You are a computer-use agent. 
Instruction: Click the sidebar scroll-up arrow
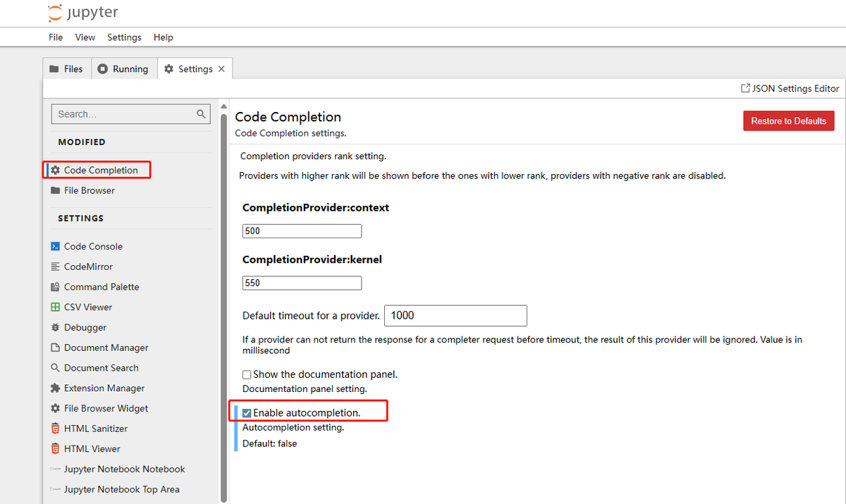pos(224,107)
